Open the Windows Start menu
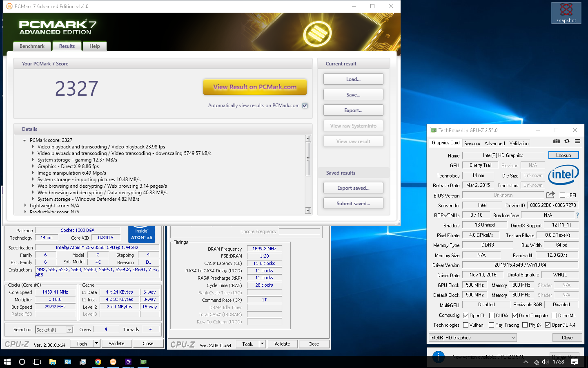The height and width of the screenshot is (368, 588). (7, 362)
